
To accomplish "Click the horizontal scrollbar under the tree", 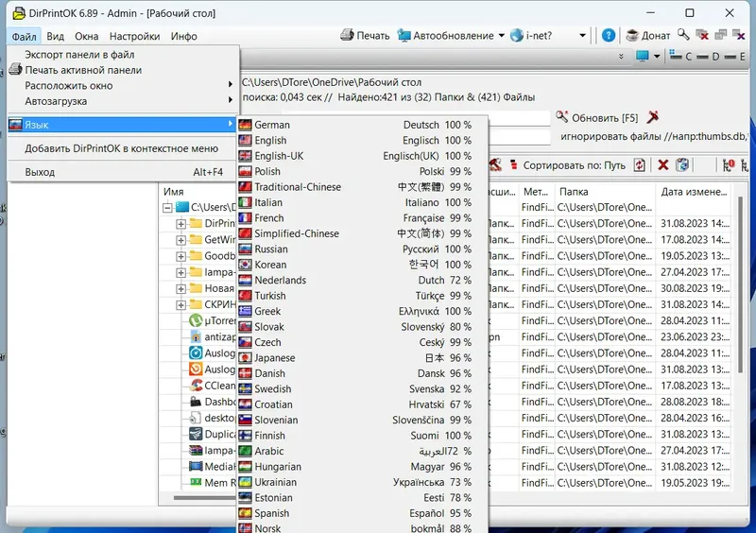I will pos(205,497).
